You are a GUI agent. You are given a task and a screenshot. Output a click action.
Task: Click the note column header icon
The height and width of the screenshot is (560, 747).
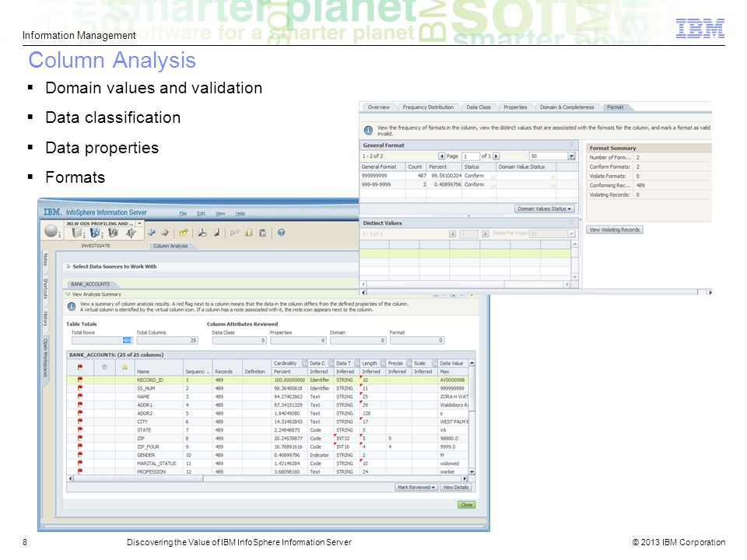point(124,367)
